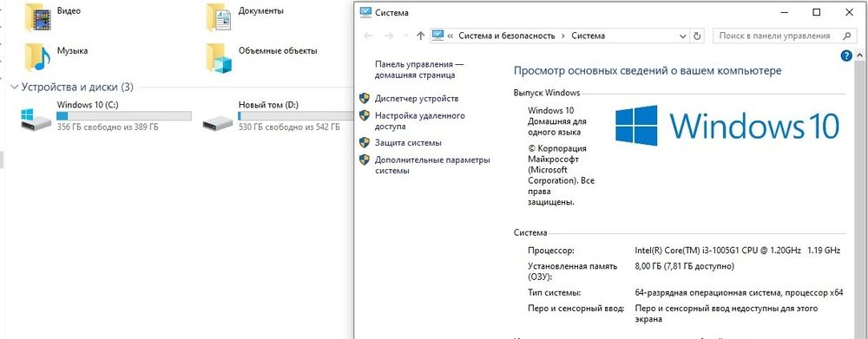Click the Система breadcrumb in address bar

coord(588,36)
